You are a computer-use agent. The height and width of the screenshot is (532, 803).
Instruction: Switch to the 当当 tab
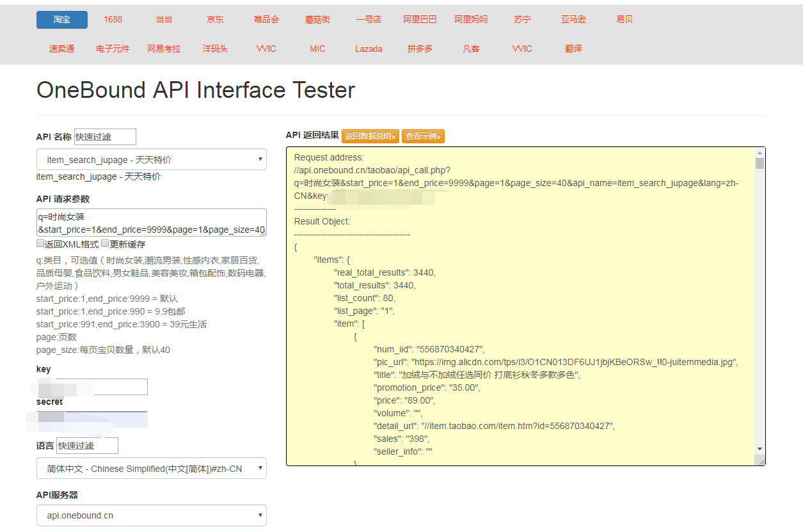click(164, 19)
